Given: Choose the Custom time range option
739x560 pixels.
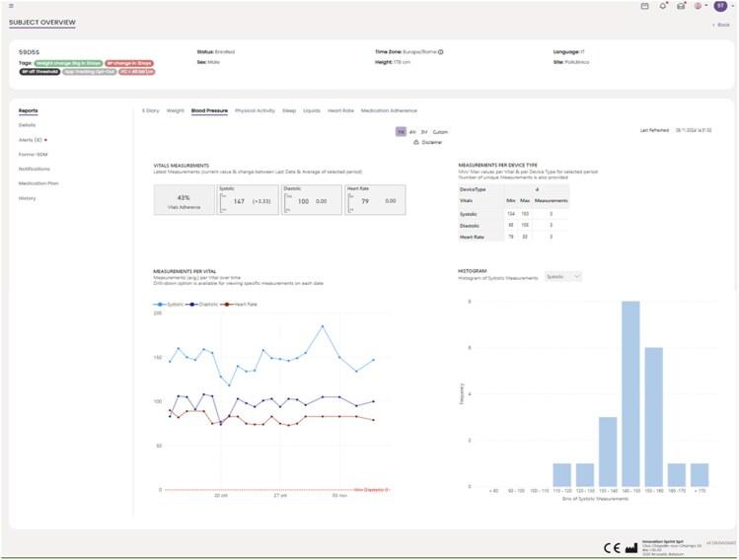Looking at the screenshot, I should tap(440, 131).
